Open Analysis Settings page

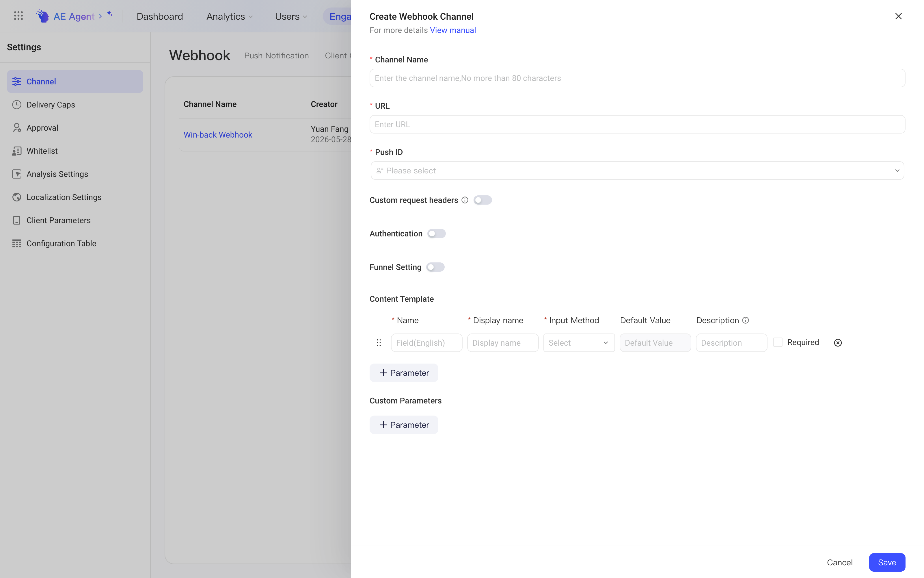coord(75,174)
